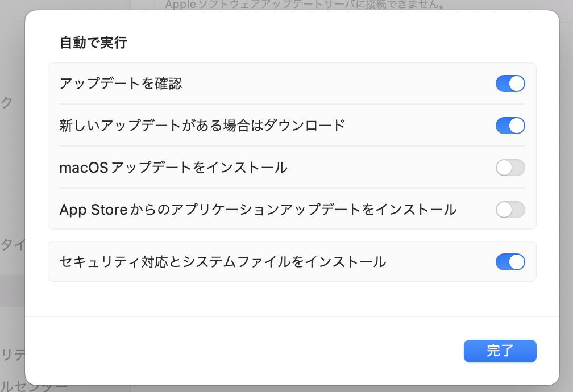Click the セキュリティ対応とシステムファイルをインストール label

[223, 262]
